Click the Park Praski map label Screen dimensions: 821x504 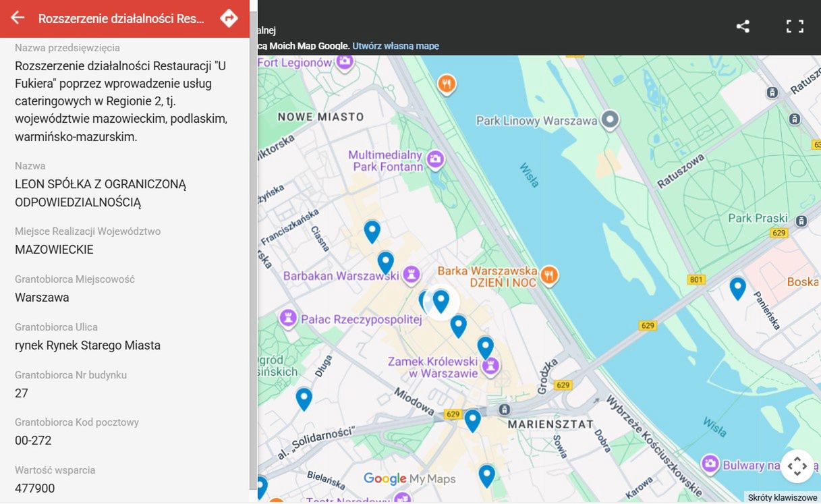click(x=758, y=219)
